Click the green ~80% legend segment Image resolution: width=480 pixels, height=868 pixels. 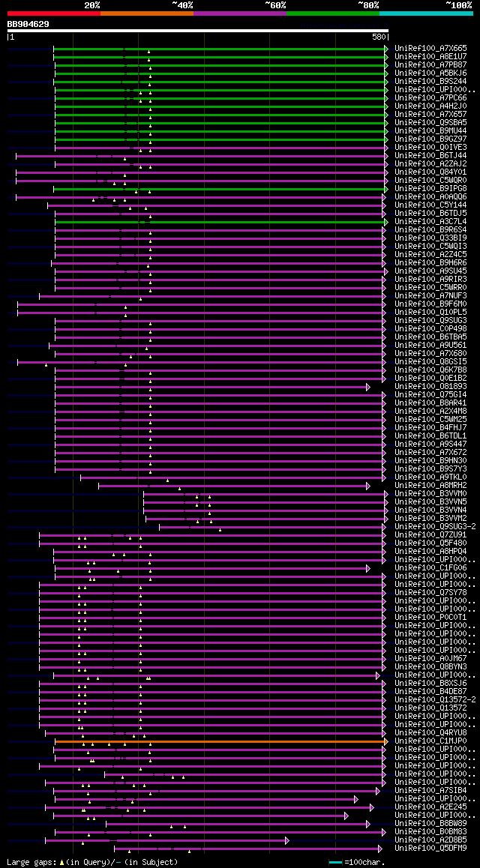[x=333, y=13]
